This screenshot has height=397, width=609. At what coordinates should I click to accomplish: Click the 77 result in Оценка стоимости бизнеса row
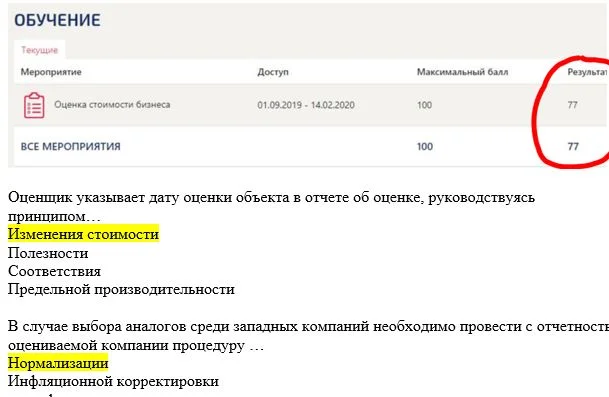572,105
